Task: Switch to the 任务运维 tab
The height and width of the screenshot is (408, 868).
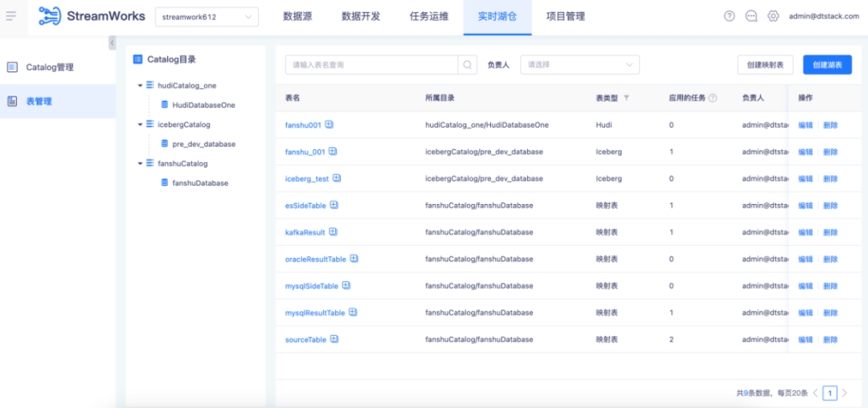Action: pos(429,17)
